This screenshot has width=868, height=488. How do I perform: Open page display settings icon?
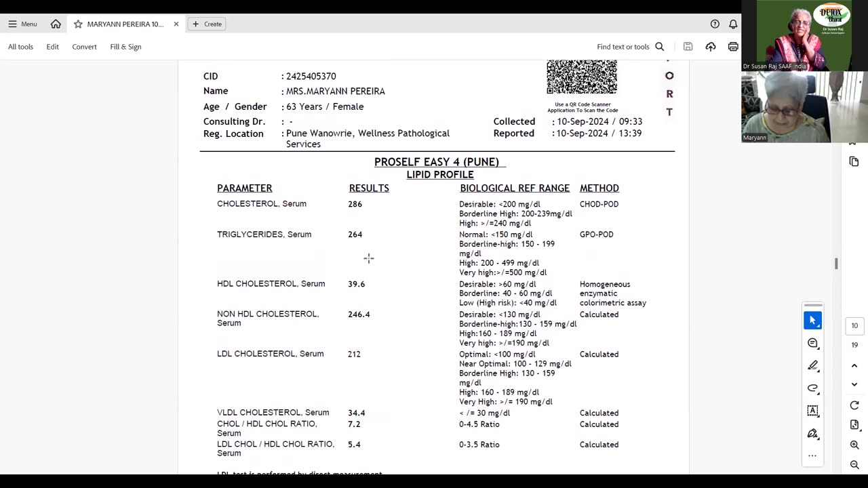(854, 425)
